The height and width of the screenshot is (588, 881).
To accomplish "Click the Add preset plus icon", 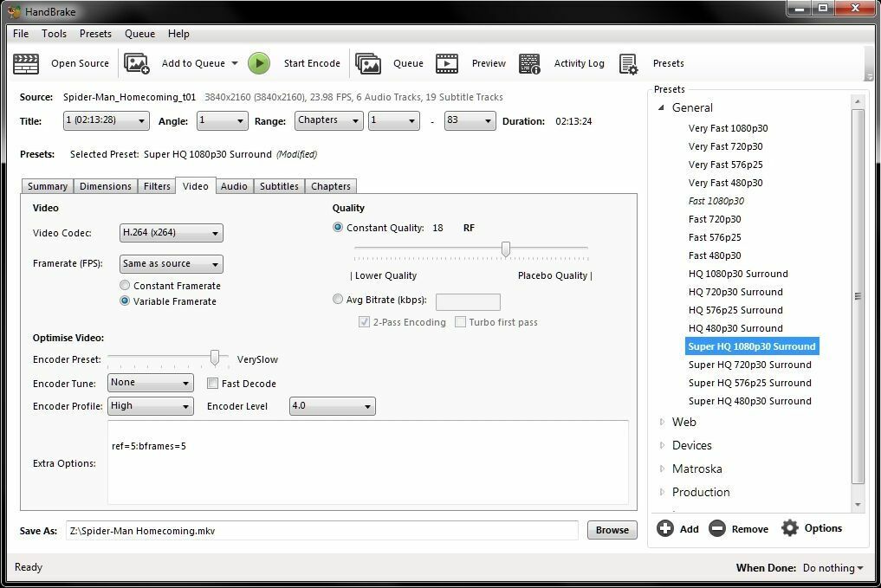I will click(665, 528).
